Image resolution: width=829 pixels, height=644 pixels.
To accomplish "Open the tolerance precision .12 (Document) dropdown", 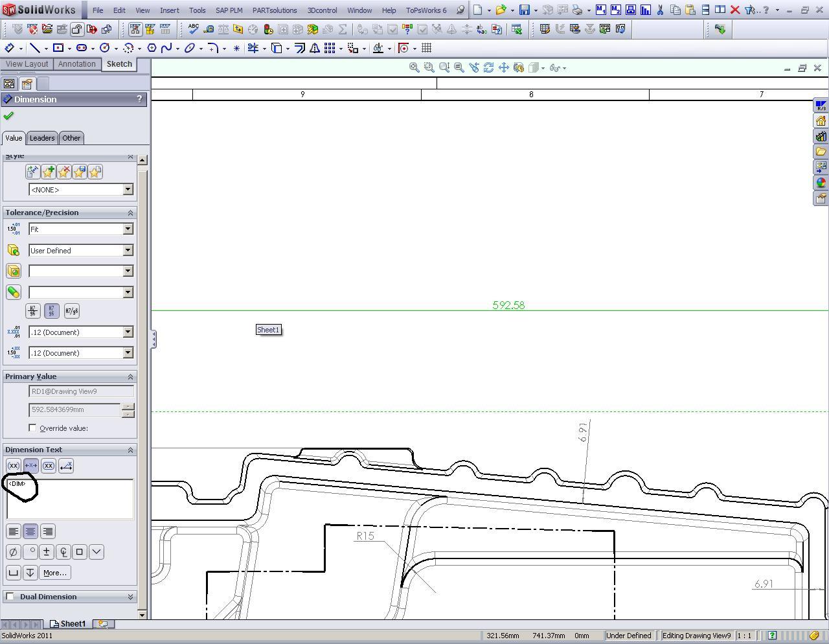I will point(81,353).
